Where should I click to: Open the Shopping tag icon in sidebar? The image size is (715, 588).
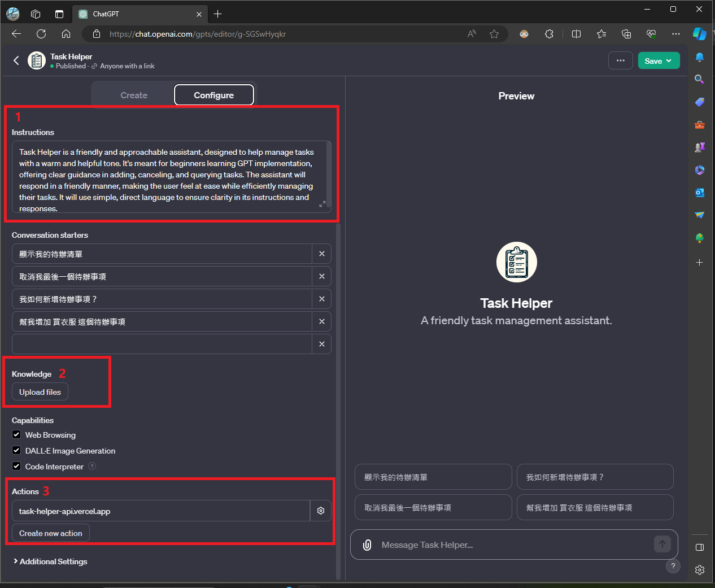[x=700, y=102]
